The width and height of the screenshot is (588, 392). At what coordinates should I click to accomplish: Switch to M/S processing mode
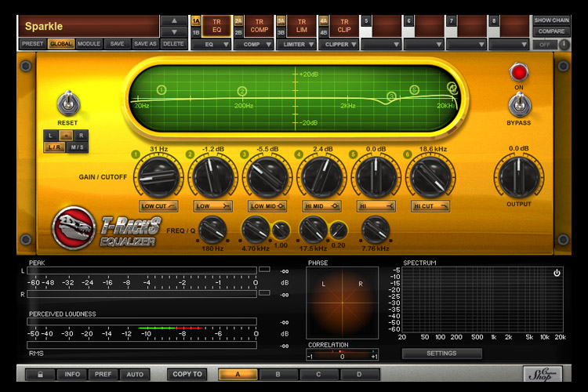78,147
